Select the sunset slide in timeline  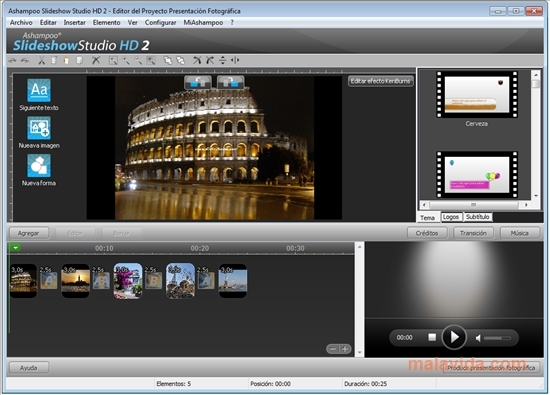[x=75, y=281]
